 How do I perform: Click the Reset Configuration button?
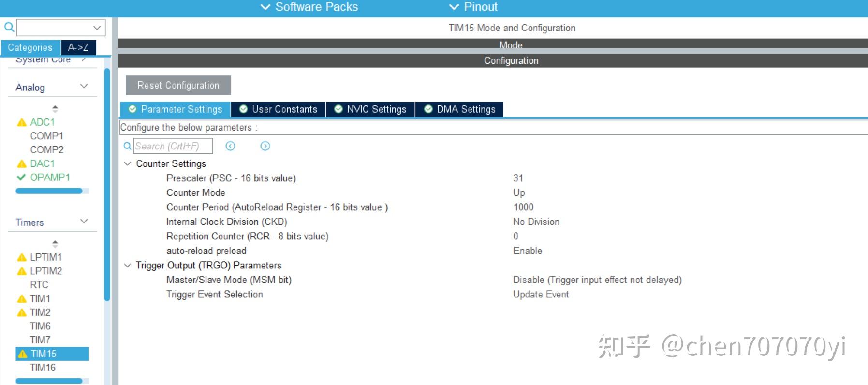click(x=178, y=85)
